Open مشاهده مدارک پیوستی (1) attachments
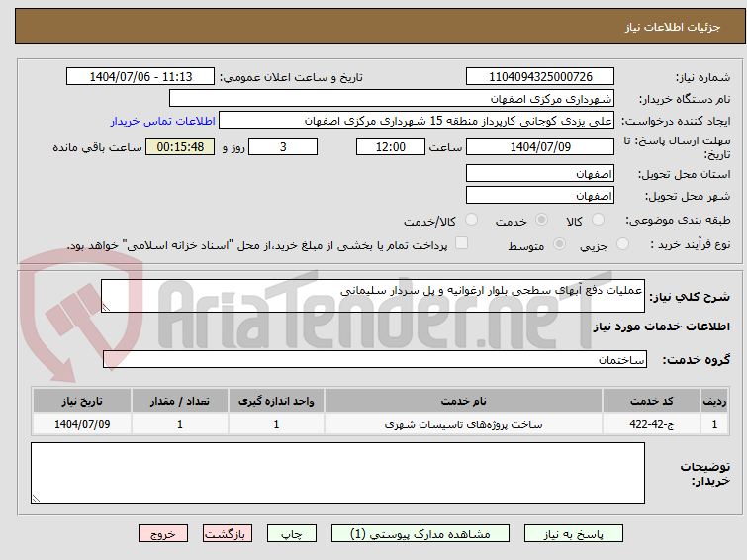Screen dimensions: 747x560 pyautogui.click(x=420, y=534)
